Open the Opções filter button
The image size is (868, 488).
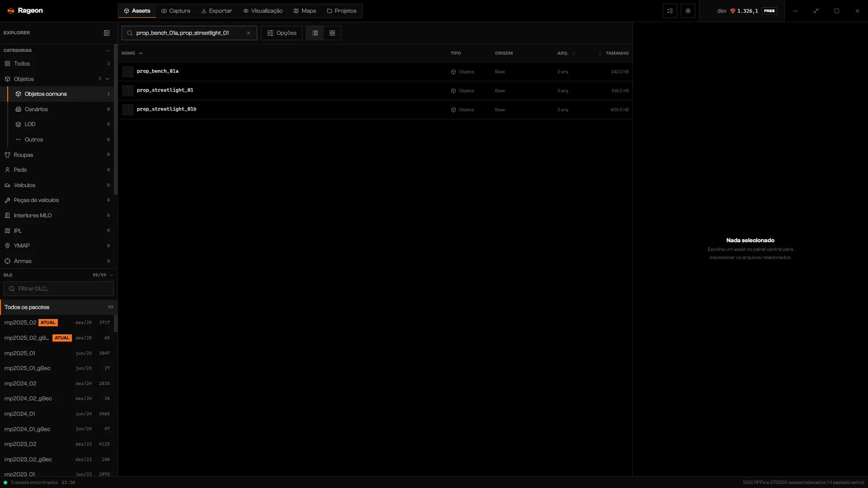pos(282,33)
